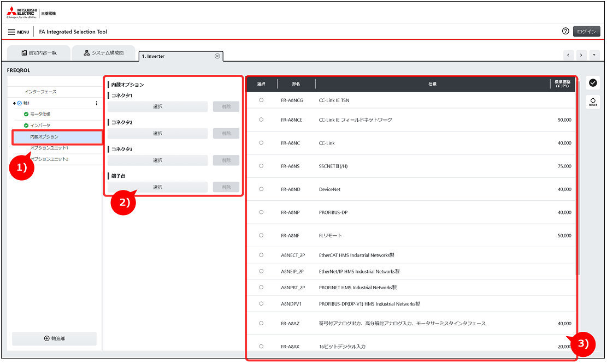Viewport: 607px width, 364px height.
Task: Click the Mitsubishi Electric logo
Action: pyautogui.click(x=22, y=13)
